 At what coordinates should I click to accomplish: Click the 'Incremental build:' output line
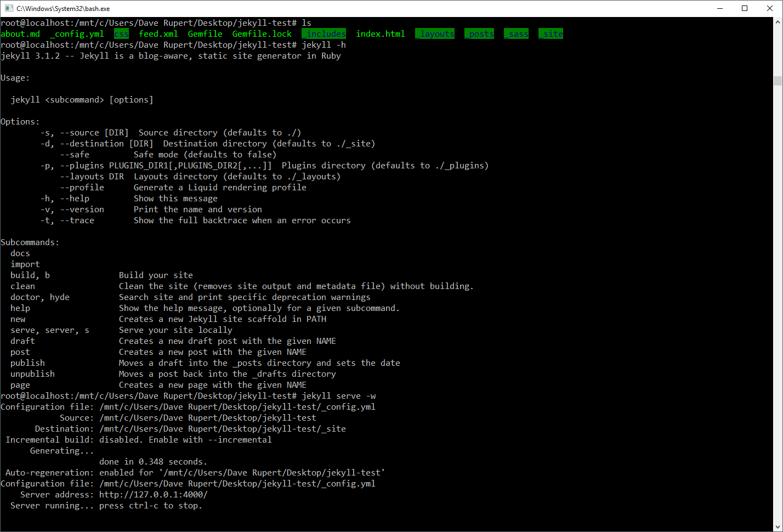pyautogui.click(x=139, y=440)
